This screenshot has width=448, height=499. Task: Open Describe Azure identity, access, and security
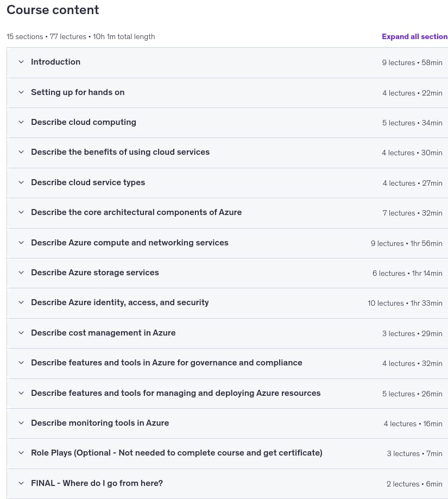pos(119,302)
